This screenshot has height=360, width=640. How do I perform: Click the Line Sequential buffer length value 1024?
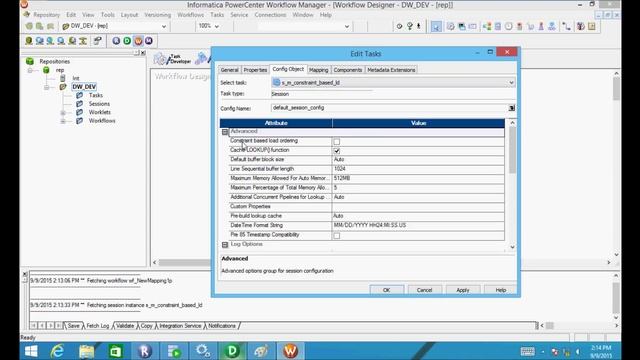coord(418,169)
